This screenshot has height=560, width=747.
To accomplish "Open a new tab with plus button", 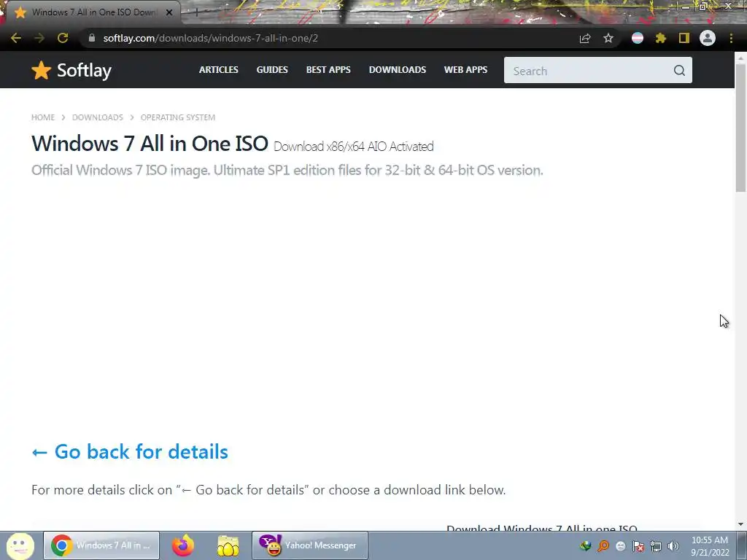I will 196,12.
